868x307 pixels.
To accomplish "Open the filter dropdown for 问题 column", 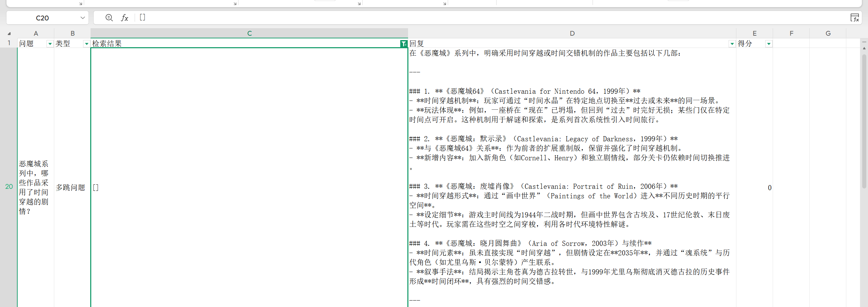I will pyautogui.click(x=50, y=44).
